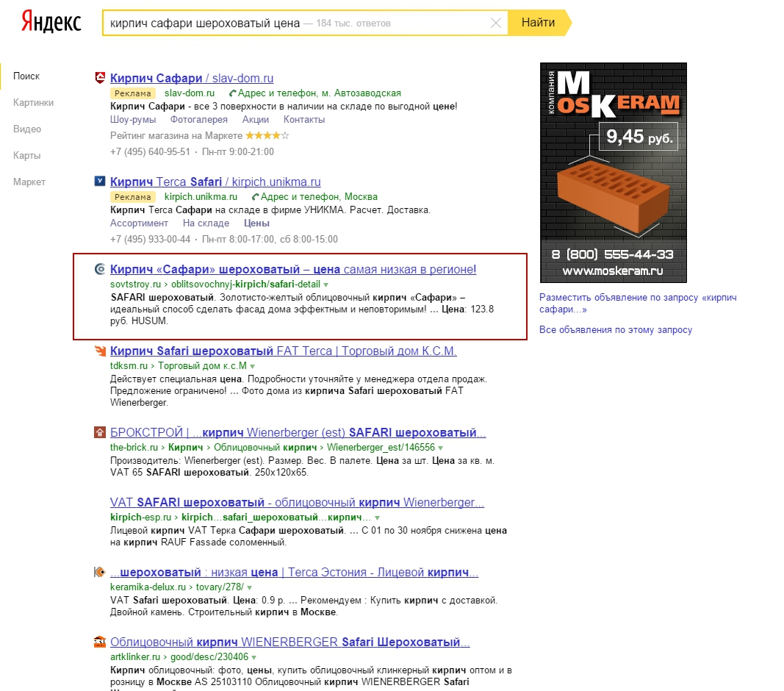
Task: Click the Market rating stars
Action: [267, 135]
